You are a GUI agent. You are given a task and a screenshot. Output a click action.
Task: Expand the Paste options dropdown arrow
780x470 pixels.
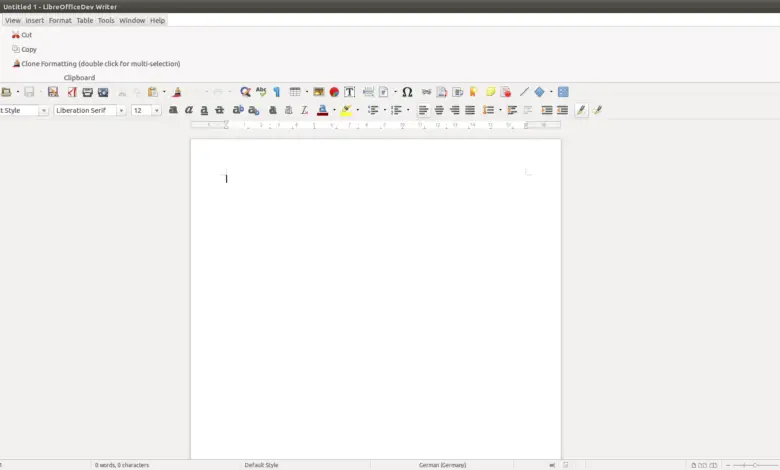coord(164,92)
